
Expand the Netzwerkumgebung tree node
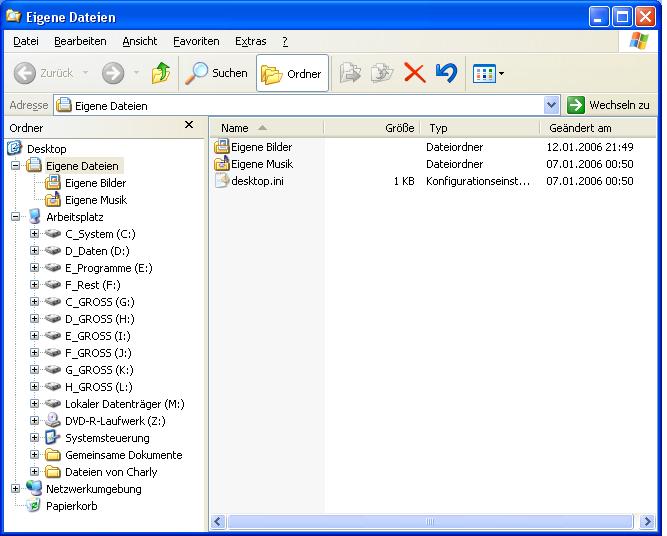15,488
